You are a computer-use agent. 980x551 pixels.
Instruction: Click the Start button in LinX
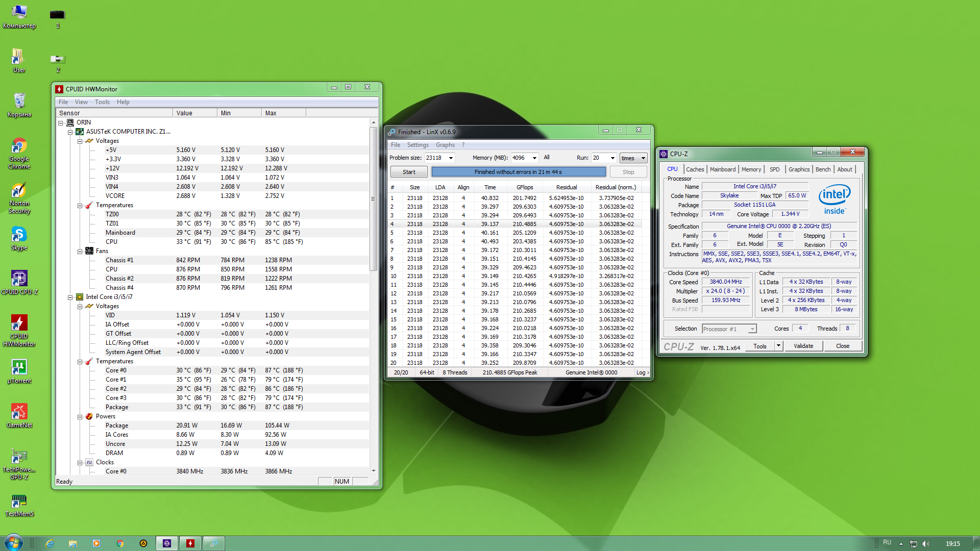click(x=409, y=172)
